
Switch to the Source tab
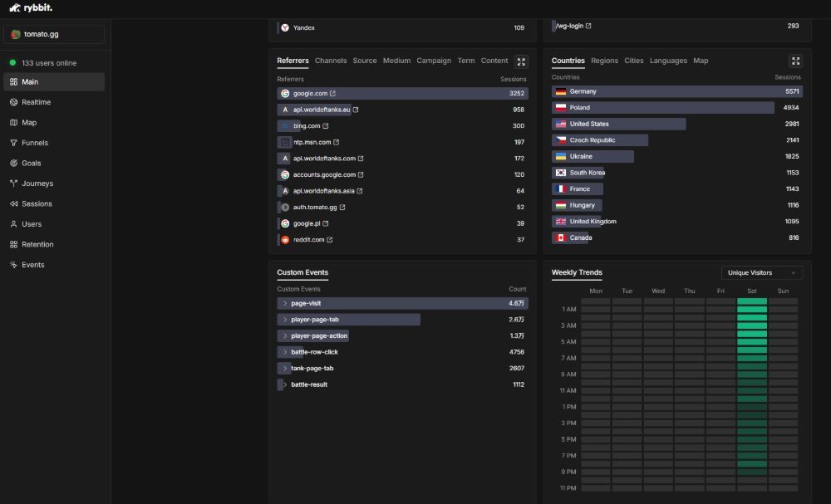(365, 61)
